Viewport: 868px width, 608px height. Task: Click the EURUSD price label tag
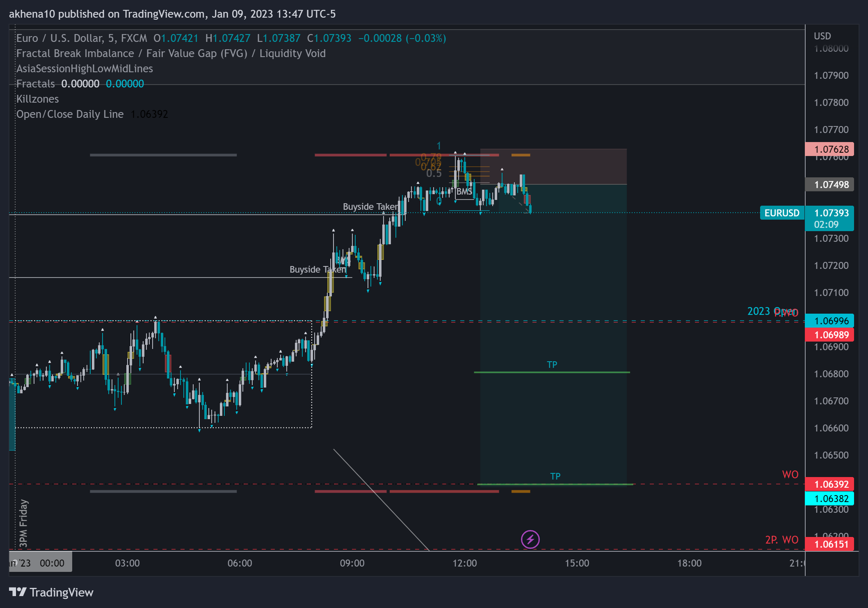782,213
